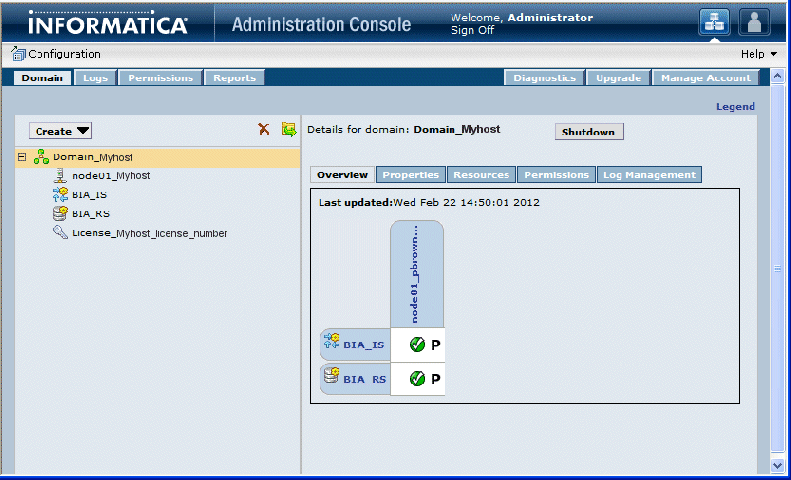Viewport: 791px width, 480px height.
Task: Click the Configuration label
Action: (x=65, y=54)
